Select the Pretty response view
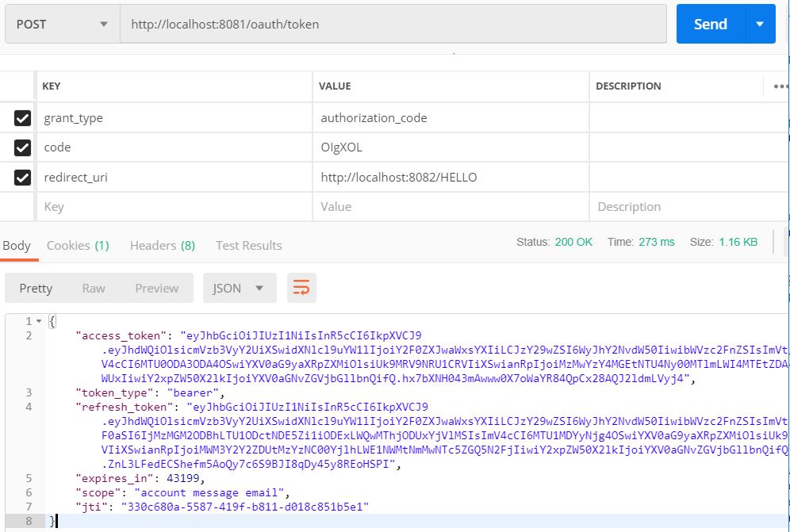 click(x=36, y=289)
